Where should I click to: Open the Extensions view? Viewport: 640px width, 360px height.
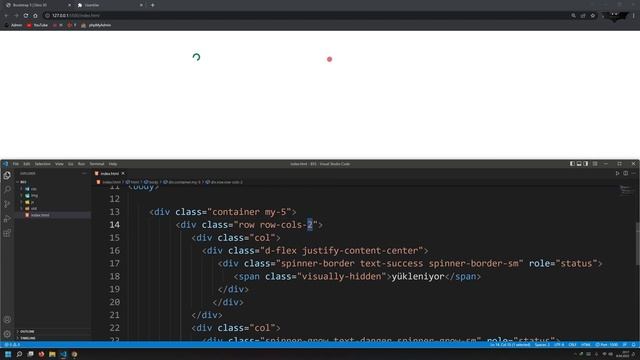point(7,233)
